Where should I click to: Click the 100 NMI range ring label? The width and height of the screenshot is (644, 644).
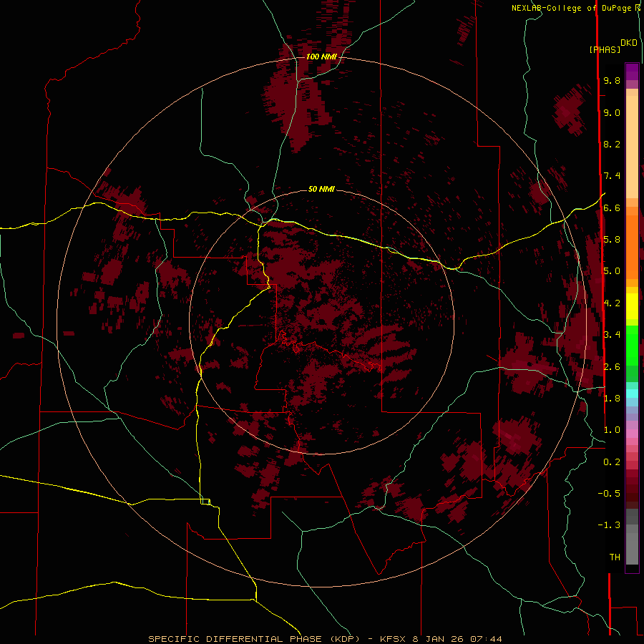pos(321,57)
